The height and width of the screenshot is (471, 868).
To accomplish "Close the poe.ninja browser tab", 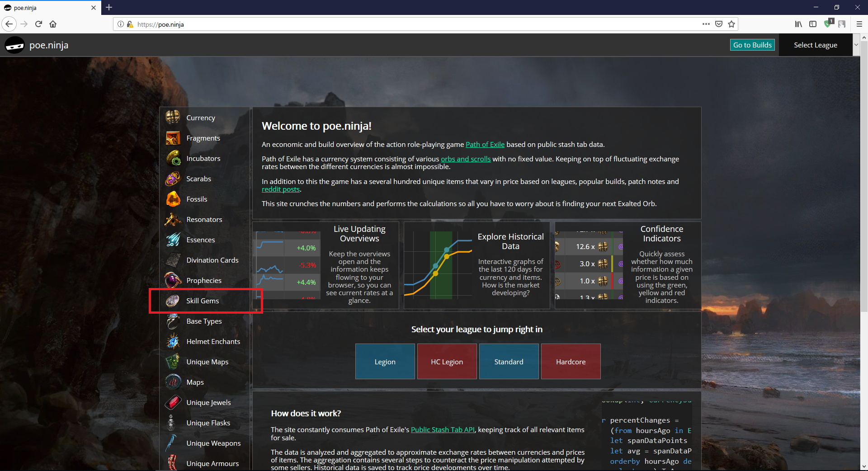I will click(94, 8).
